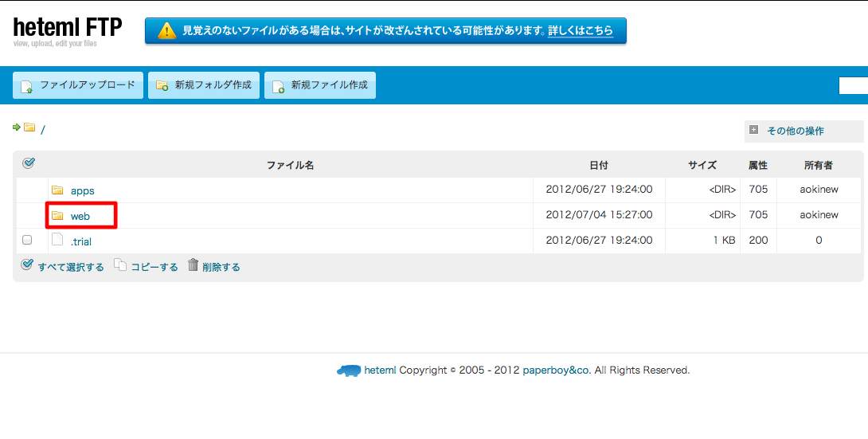Tick the checkbox for .trial file
868x439 pixels.
[x=27, y=240]
